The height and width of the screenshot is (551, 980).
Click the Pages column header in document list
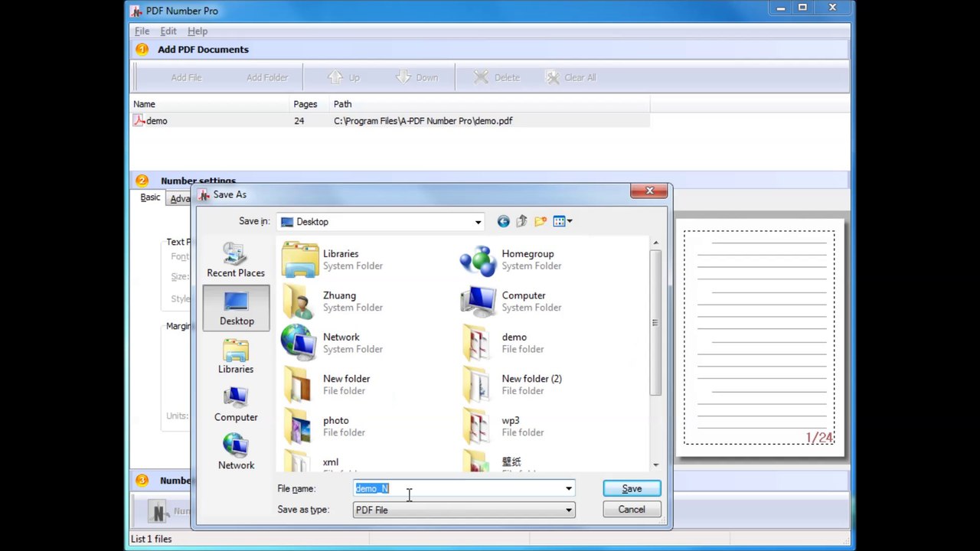(310, 104)
